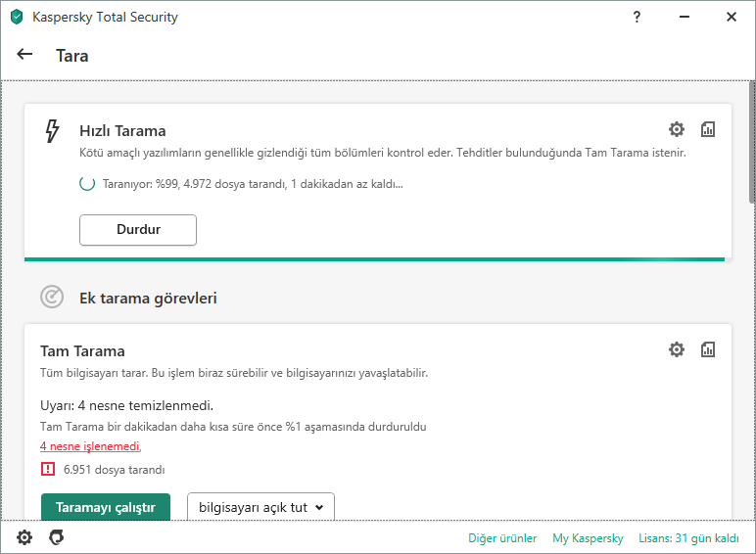Minimize the Kaspersky window

click(685, 17)
